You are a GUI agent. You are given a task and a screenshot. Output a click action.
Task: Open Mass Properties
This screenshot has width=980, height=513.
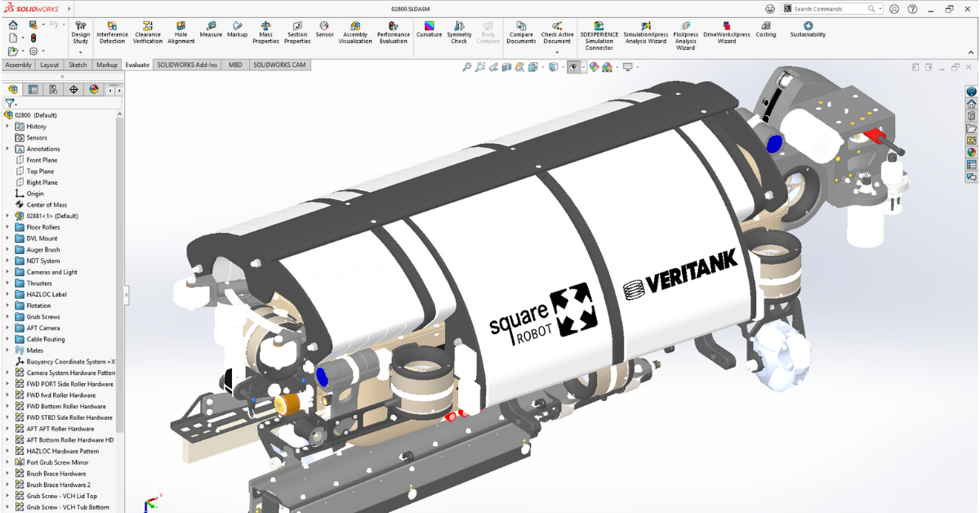265,32
